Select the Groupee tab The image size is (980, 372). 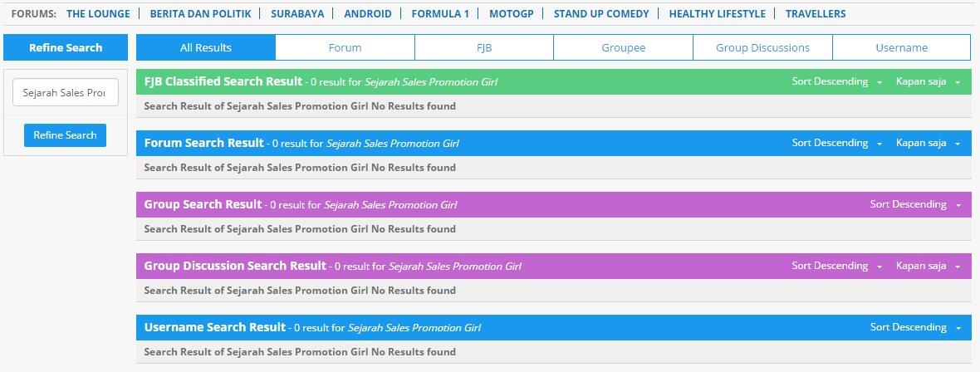pos(623,47)
